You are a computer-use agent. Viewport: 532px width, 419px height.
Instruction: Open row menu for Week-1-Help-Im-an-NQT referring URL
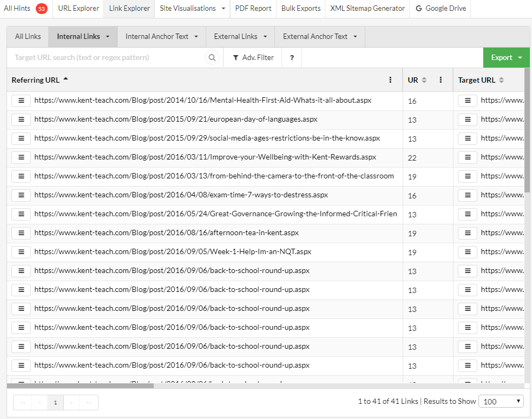21,252
